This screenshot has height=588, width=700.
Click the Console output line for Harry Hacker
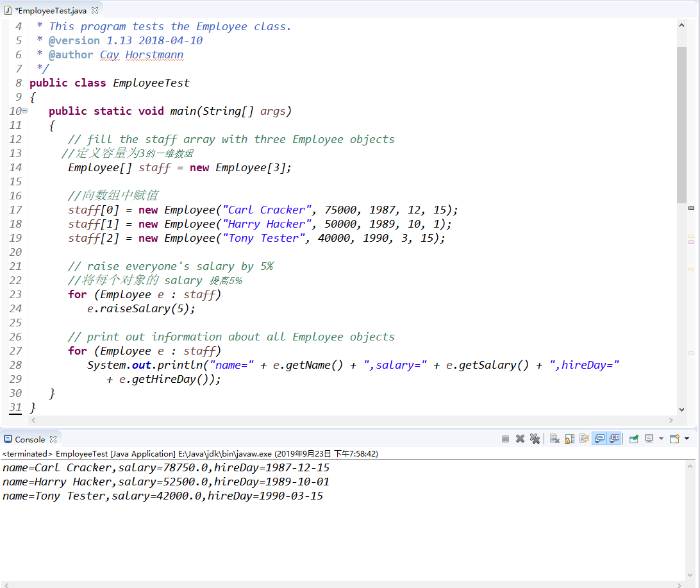click(166, 482)
